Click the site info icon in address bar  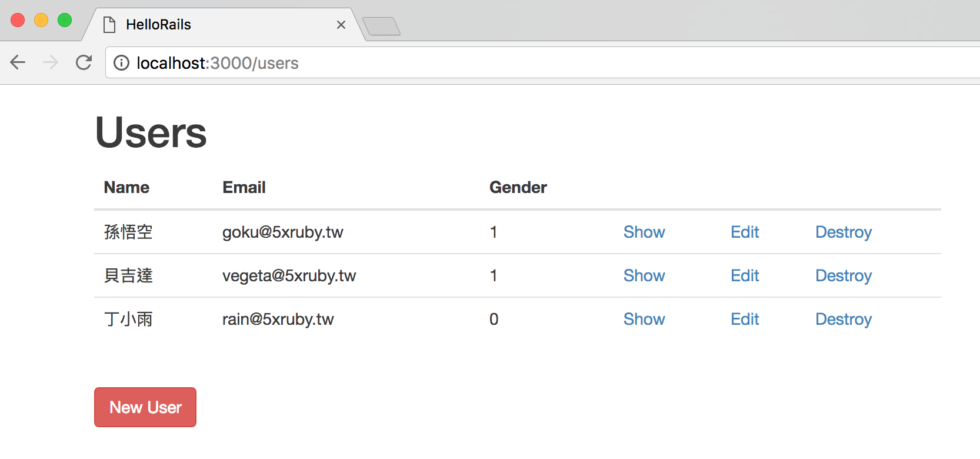(121, 63)
